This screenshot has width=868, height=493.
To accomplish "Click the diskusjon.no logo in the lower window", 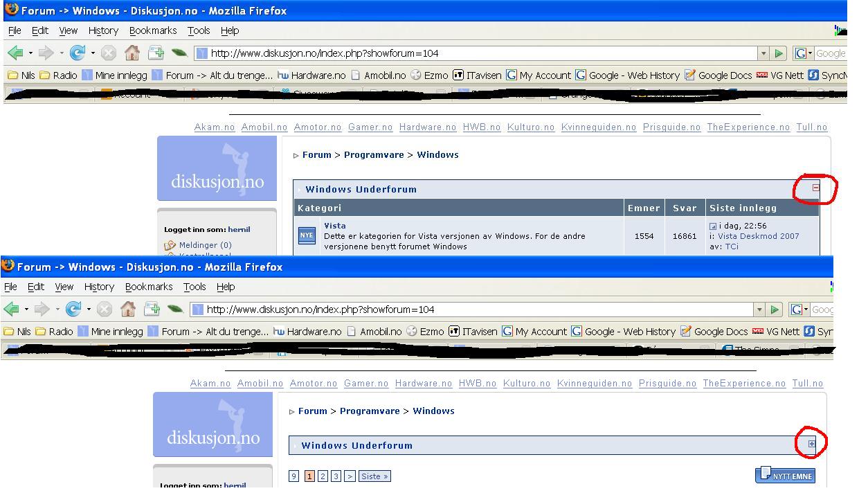I will [x=213, y=424].
